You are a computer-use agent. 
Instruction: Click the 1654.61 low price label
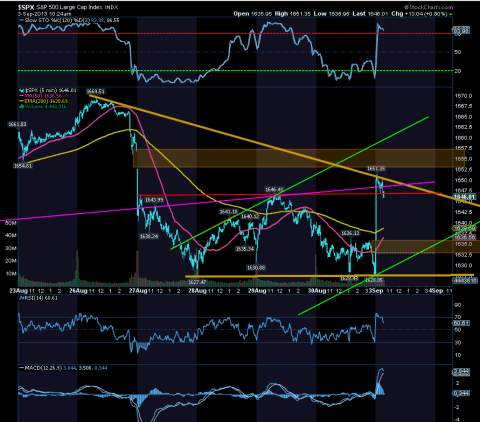coord(23,165)
